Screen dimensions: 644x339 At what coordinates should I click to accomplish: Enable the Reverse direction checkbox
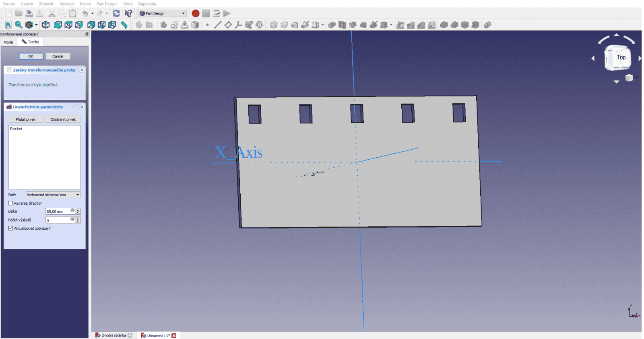click(x=11, y=203)
